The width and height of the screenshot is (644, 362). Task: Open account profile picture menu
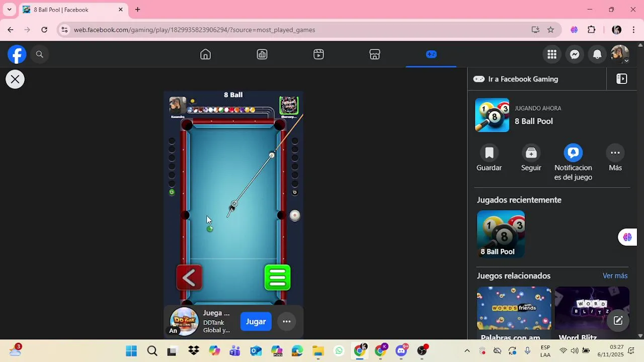click(x=620, y=54)
